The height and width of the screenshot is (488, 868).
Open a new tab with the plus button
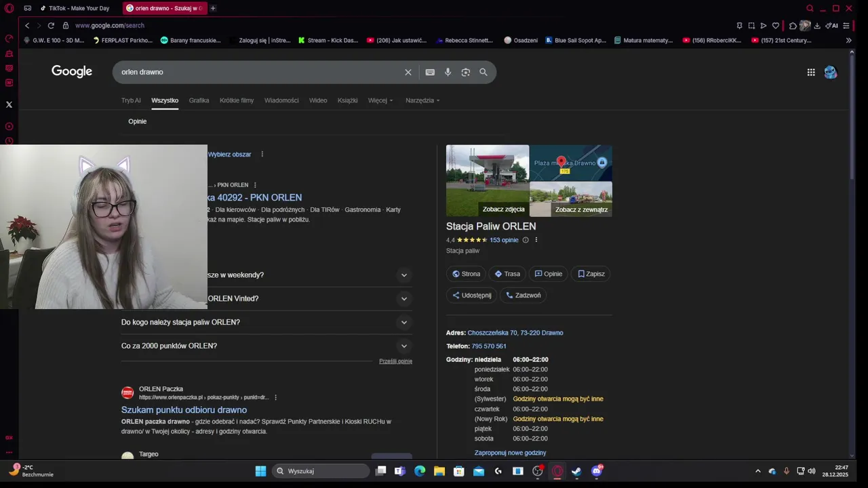[x=213, y=8]
